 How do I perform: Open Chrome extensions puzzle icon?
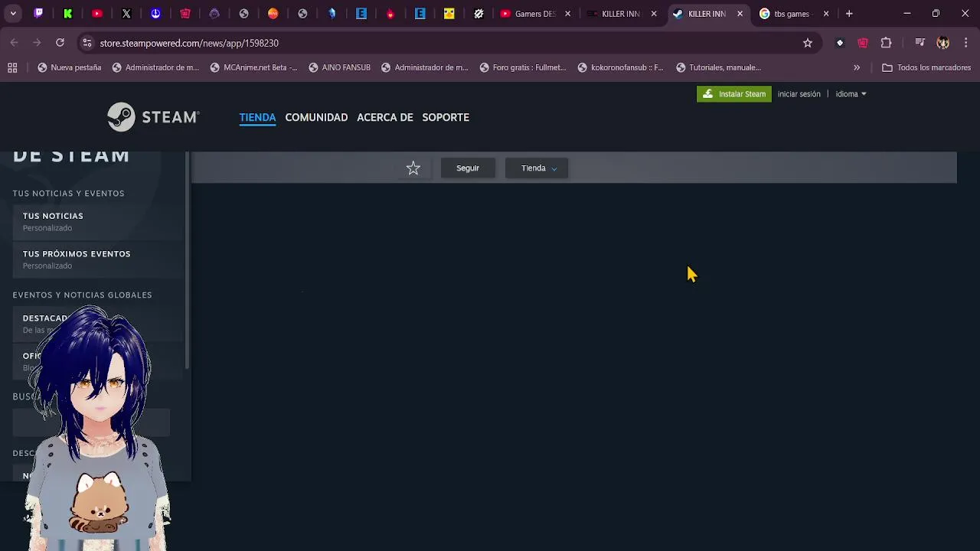point(886,43)
